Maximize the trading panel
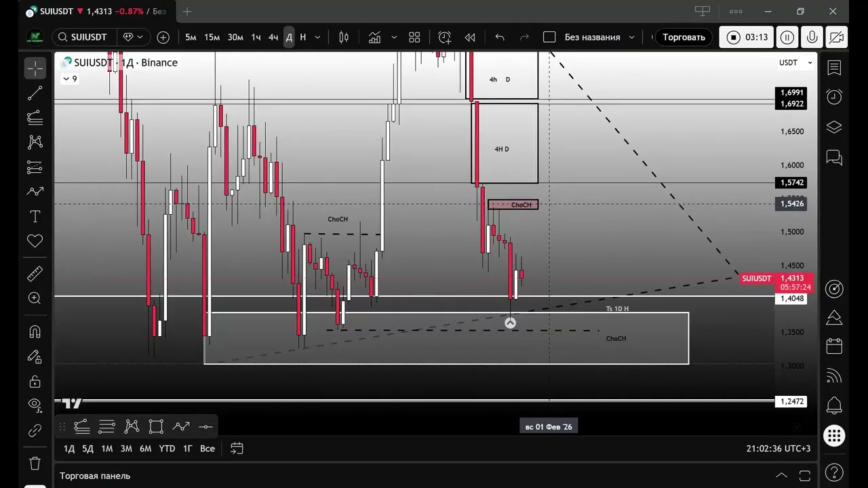The height and width of the screenshot is (488, 868). click(x=805, y=476)
